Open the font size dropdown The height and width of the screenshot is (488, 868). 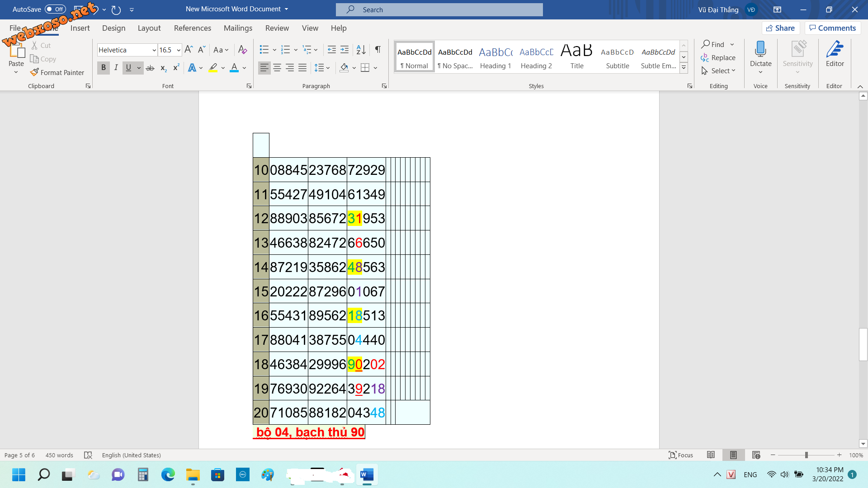[x=179, y=50]
